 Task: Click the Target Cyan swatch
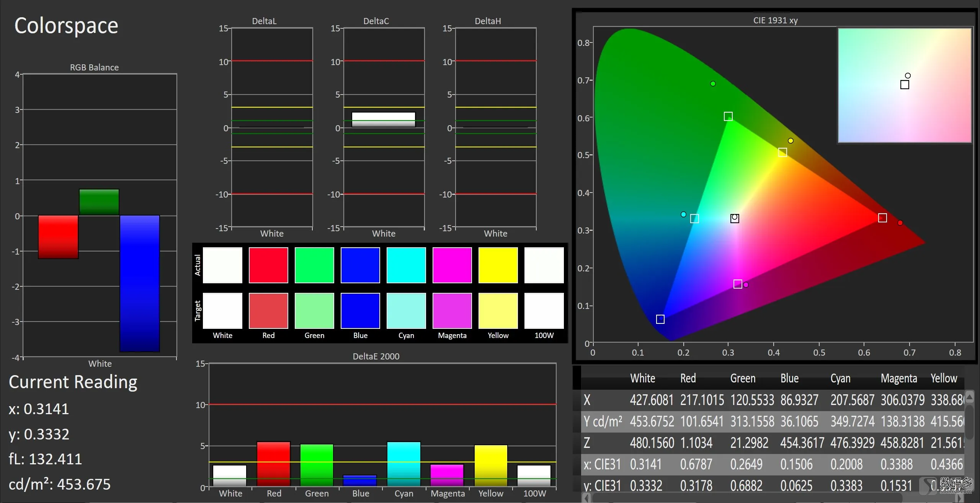coord(406,311)
